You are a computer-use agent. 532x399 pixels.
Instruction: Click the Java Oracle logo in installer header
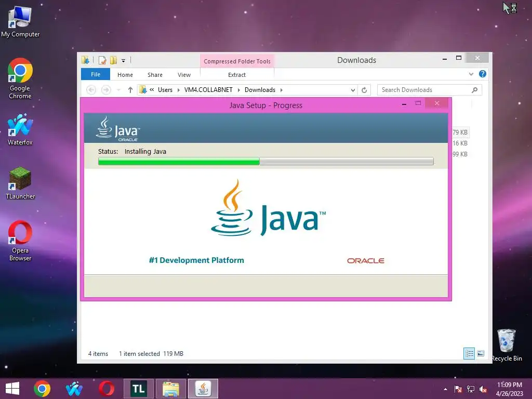(118, 129)
